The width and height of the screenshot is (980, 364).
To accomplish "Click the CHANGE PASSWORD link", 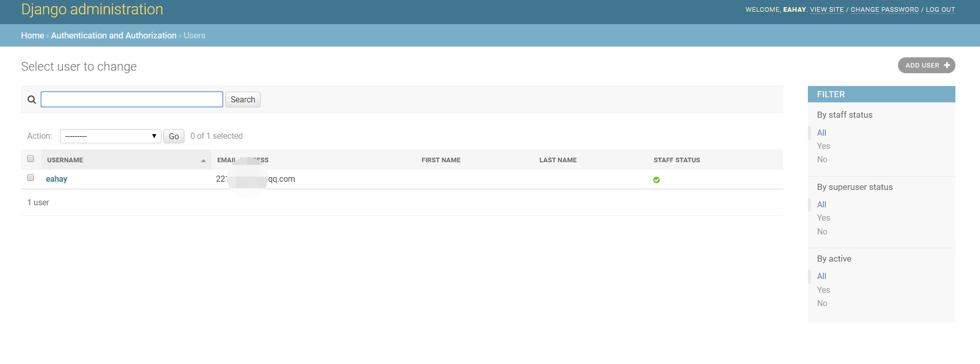I will [x=885, y=10].
